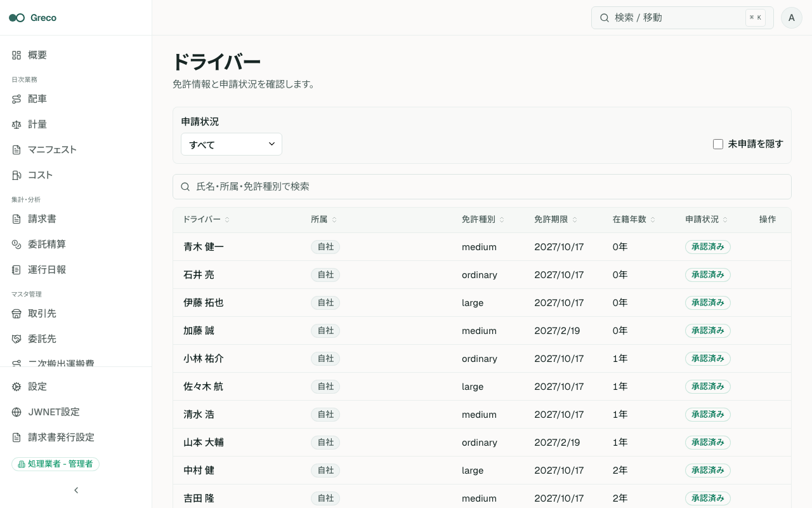Viewport: 812px width, 508px height.
Task: Click the 配車 dispatch route icon
Action: (x=16, y=99)
